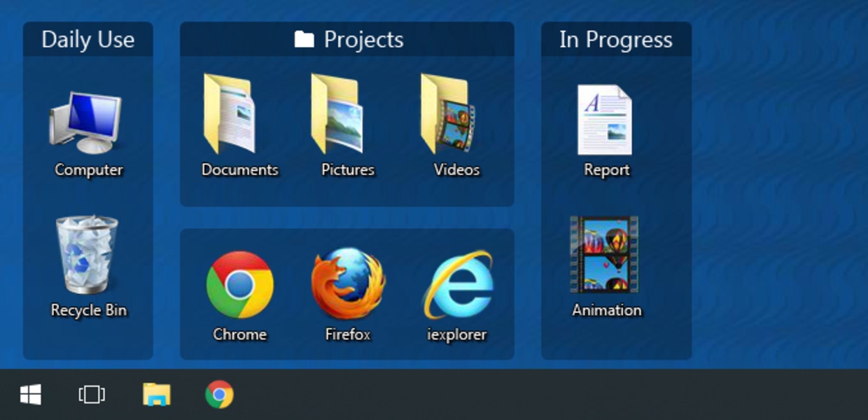The image size is (868, 420).
Task: Open Task View on the taskbar
Action: point(92,395)
